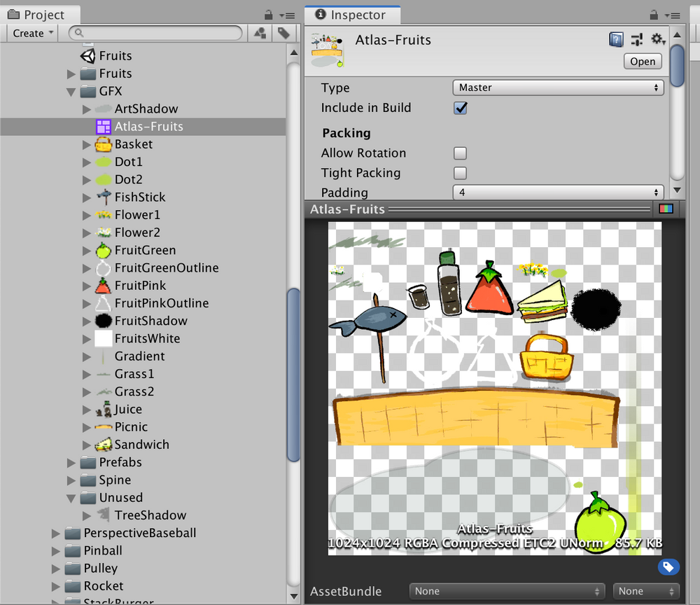Open the Padding dropdown

[558, 193]
